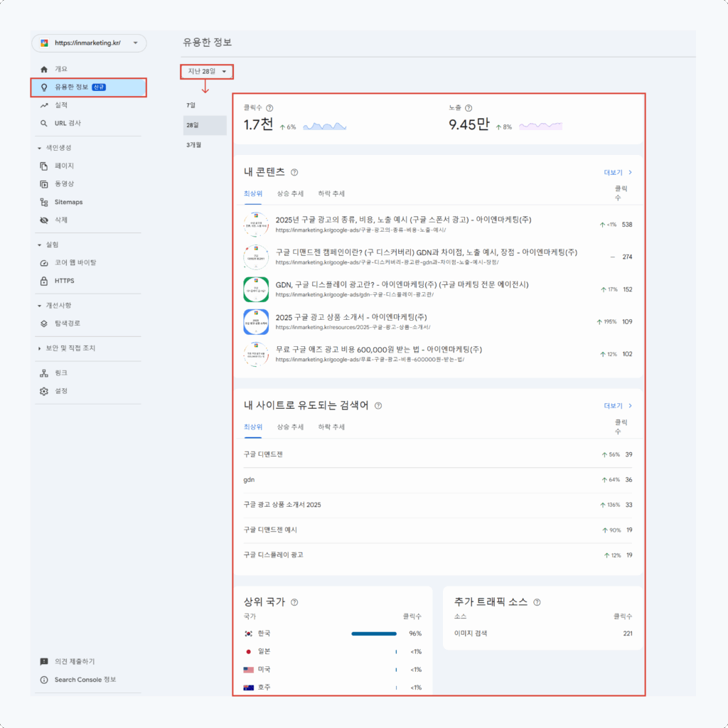The image size is (728, 728).
Task: Click the layers icon beside 탐색경로
Action: click(44, 323)
